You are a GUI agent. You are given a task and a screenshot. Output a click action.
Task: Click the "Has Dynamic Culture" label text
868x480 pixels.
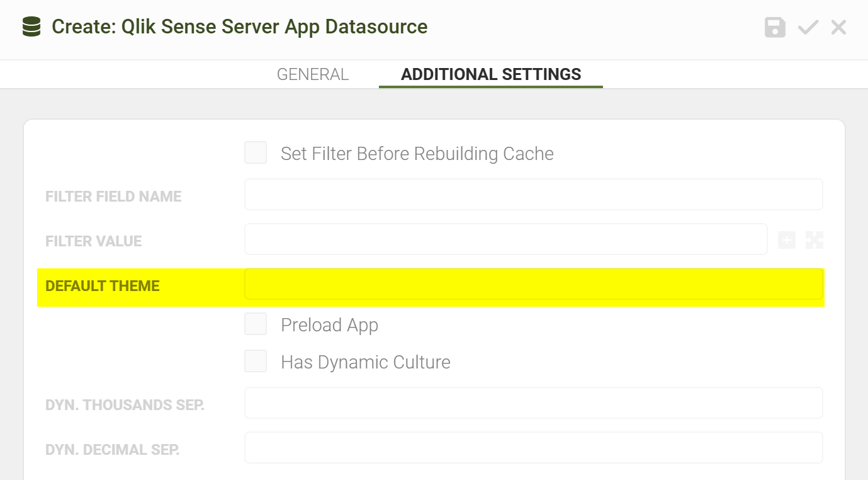365,362
